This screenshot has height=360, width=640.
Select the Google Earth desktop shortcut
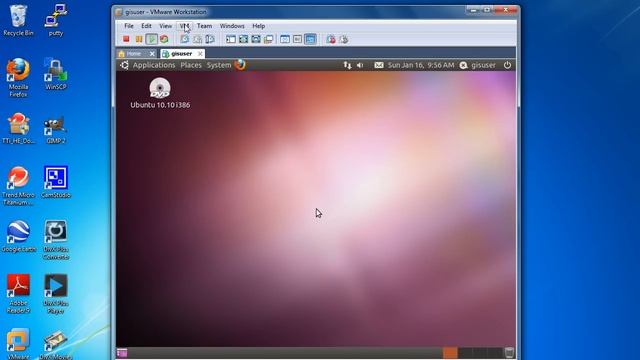pos(18,236)
